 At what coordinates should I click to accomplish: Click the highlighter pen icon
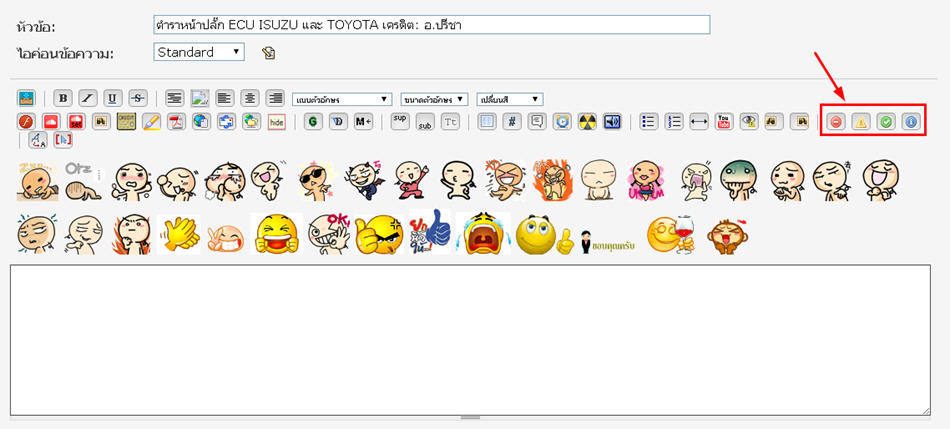click(x=151, y=122)
